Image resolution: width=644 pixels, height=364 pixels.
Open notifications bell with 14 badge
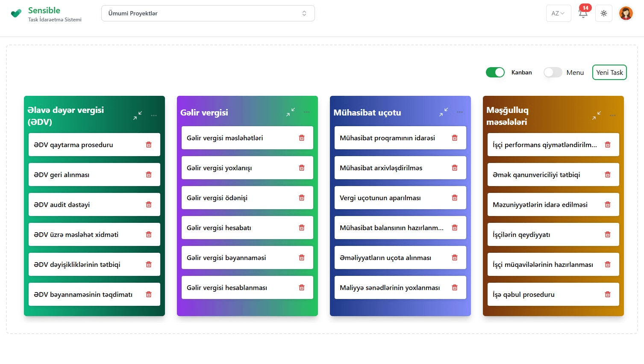[583, 13]
